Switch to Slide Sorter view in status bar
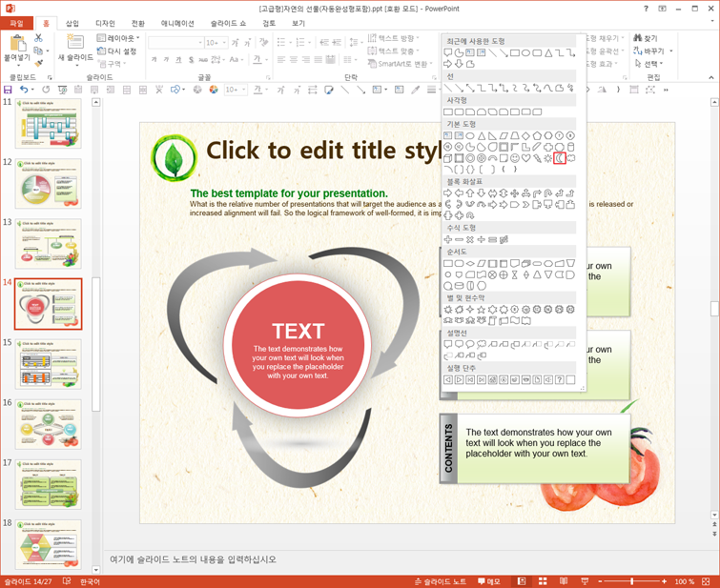 click(543, 581)
